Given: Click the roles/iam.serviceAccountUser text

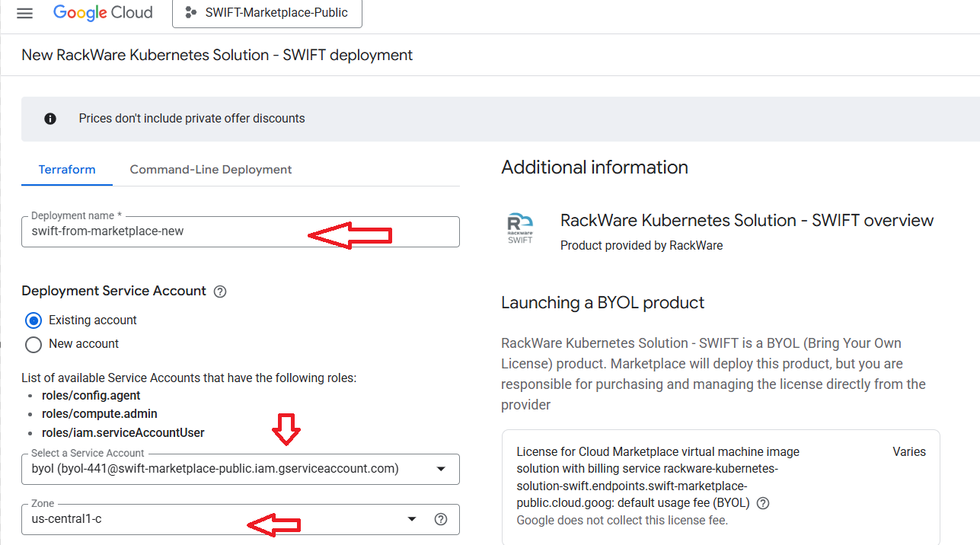Looking at the screenshot, I should pyautogui.click(x=123, y=432).
